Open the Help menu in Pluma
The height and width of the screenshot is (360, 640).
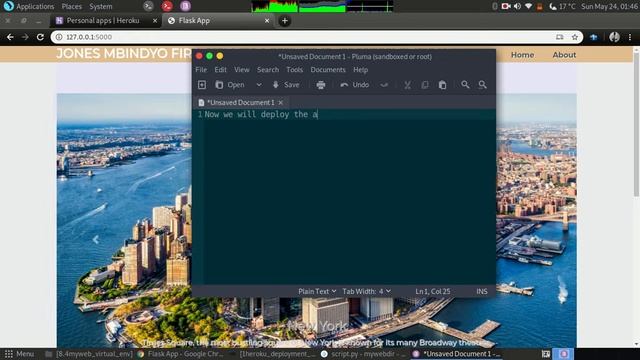(x=360, y=70)
